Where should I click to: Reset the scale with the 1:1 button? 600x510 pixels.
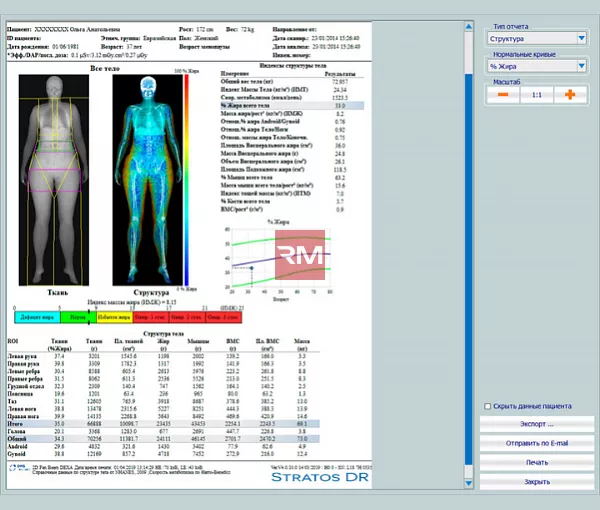tap(536, 95)
